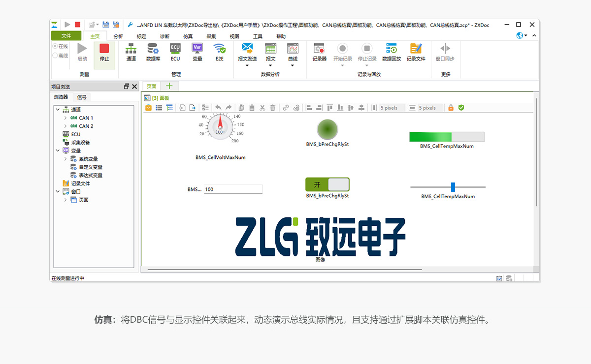Open the 数据库 database manager
Screen dimensions: 591x364
[153, 52]
